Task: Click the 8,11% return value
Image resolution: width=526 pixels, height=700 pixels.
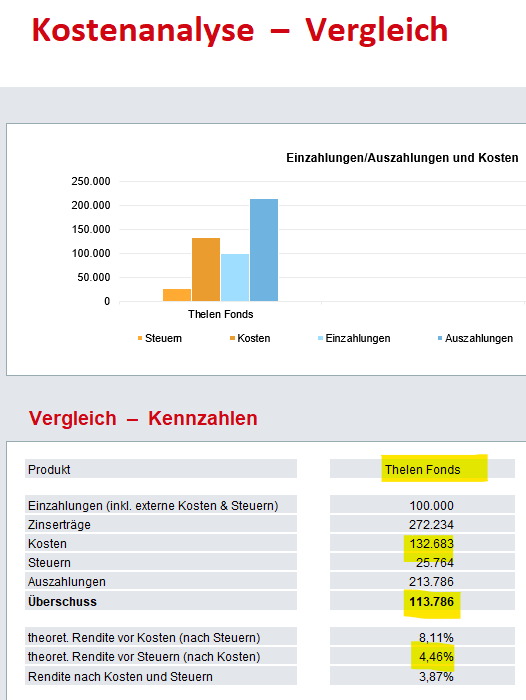Action: [x=436, y=638]
